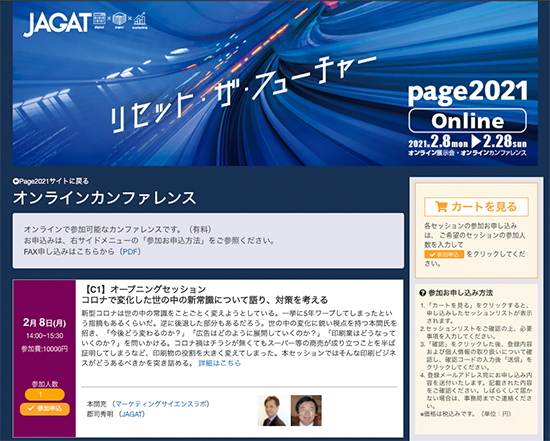
Task: Return via Page2021サイトに戻る link
Action: [x=54, y=181]
